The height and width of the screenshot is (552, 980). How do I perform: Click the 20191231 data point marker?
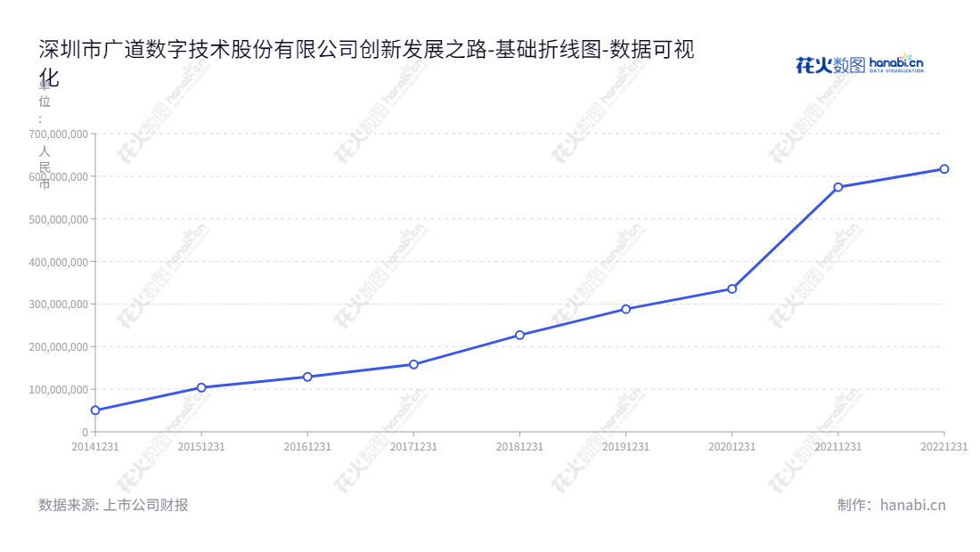(625, 309)
